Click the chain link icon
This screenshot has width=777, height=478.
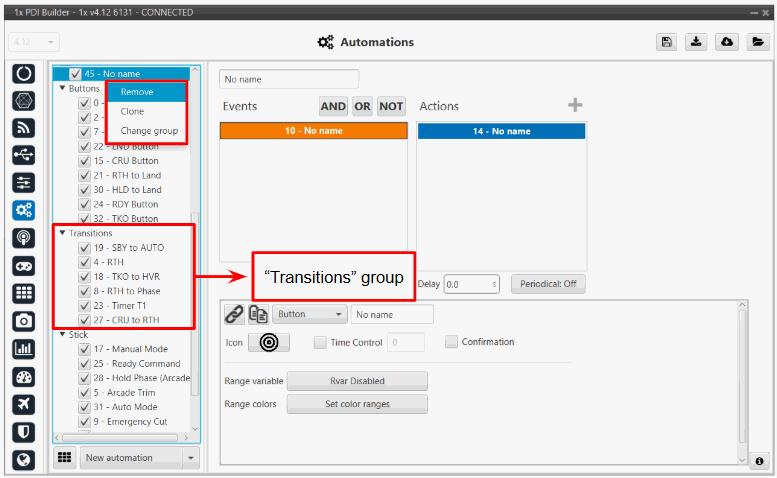(234, 314)
